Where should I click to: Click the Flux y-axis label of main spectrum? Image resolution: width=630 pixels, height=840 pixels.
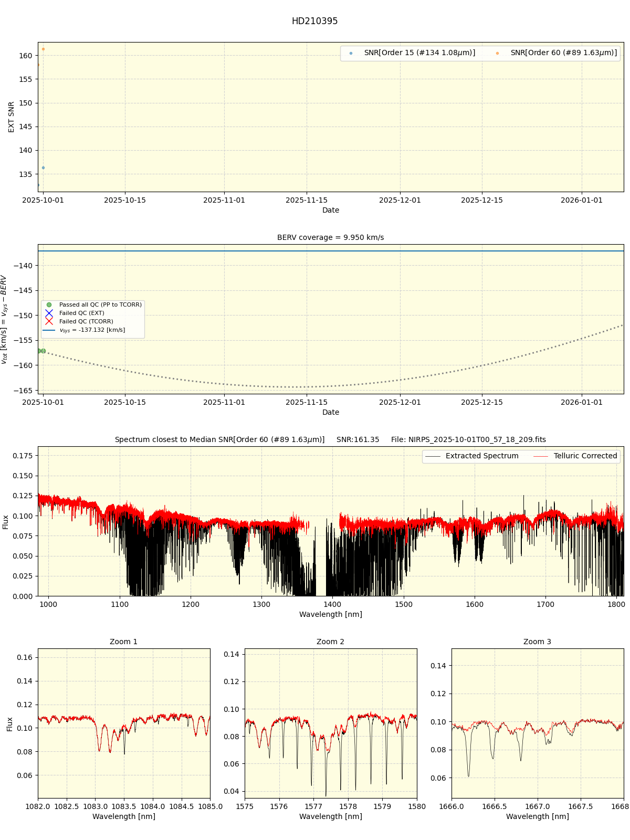coord(6,521)
